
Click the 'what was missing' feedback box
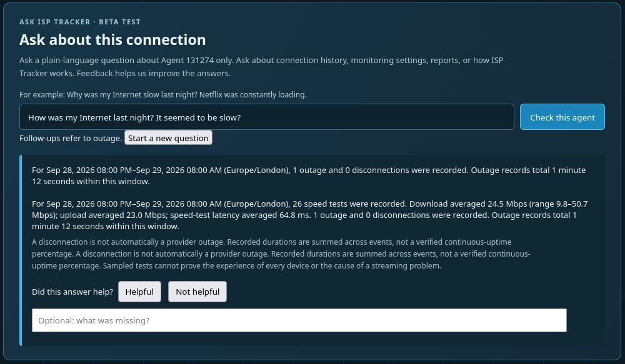(x=299, y=320)
